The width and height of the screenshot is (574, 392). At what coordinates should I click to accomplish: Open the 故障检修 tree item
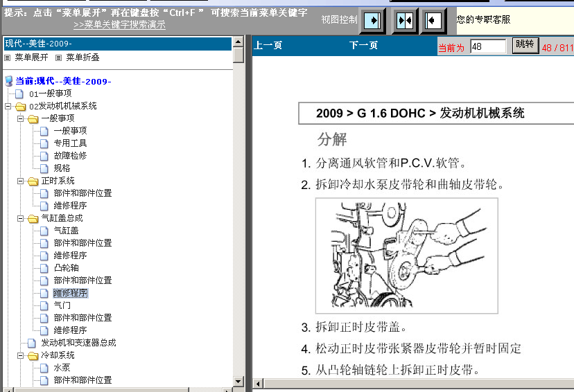[70, 156]
